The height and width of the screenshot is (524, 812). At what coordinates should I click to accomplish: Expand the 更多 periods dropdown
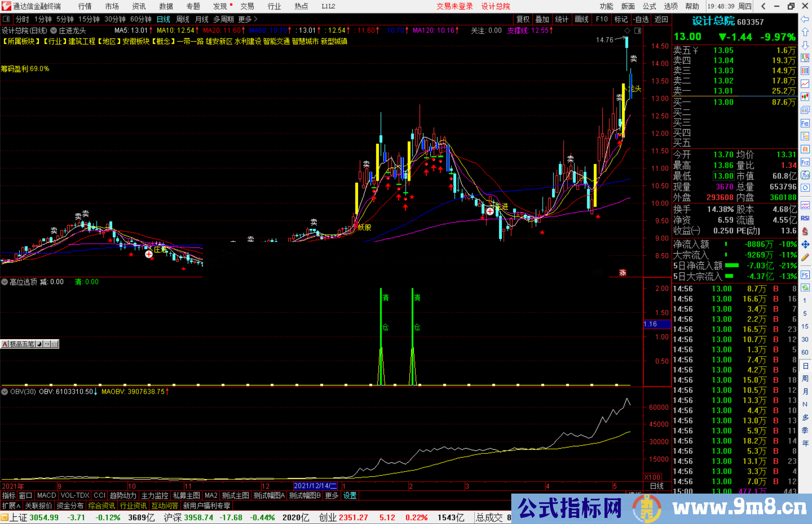[247, 19]
